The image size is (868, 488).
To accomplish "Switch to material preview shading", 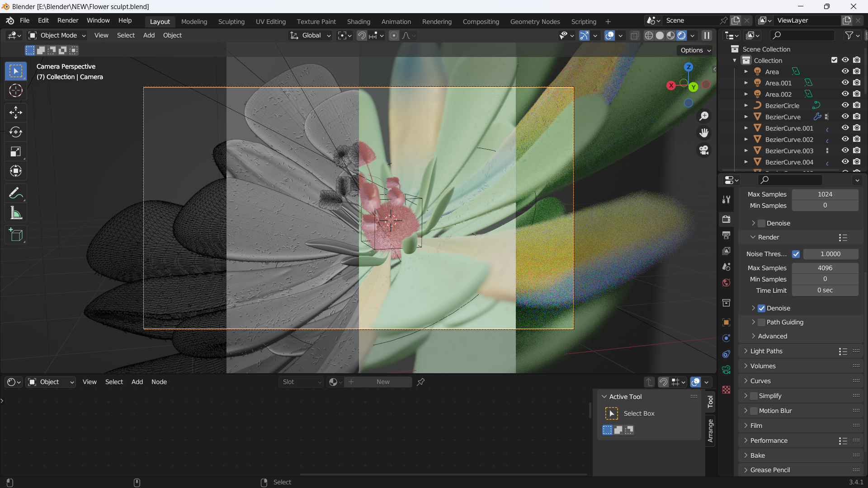I will pyautogui.click(x=670, y=35).
